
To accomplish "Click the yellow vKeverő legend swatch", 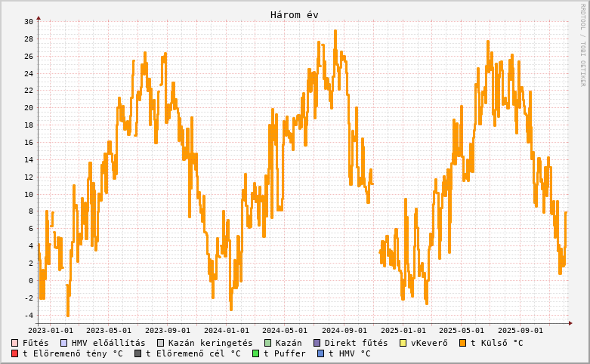I will click(403, 343).
